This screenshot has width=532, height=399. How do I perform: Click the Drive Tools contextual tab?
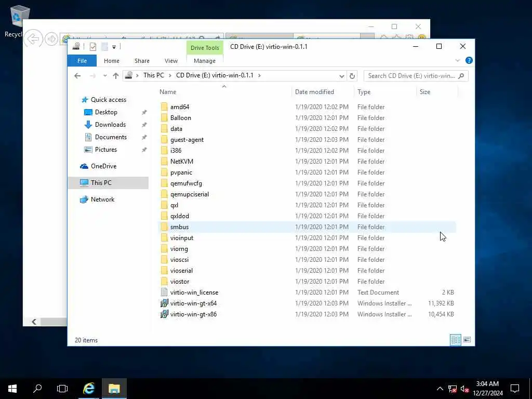(205, 48)
